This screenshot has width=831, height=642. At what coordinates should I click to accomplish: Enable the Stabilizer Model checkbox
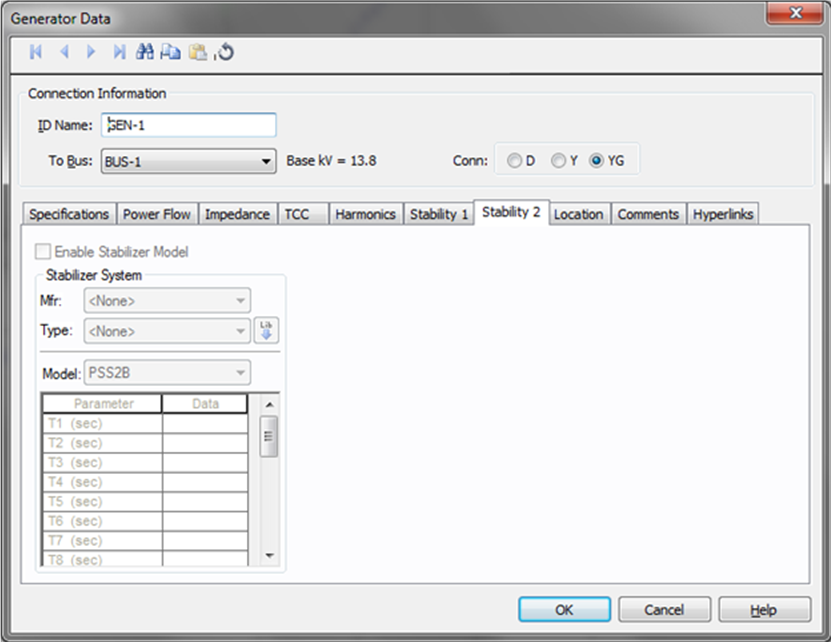[42, 252]
